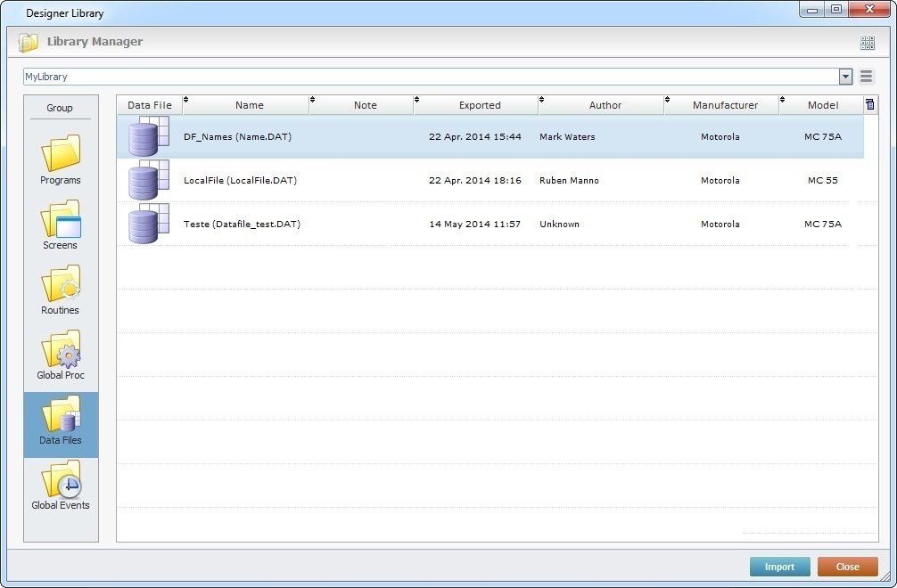
Task: Click the grid view icon in header
Action: [x=867, y=43]
